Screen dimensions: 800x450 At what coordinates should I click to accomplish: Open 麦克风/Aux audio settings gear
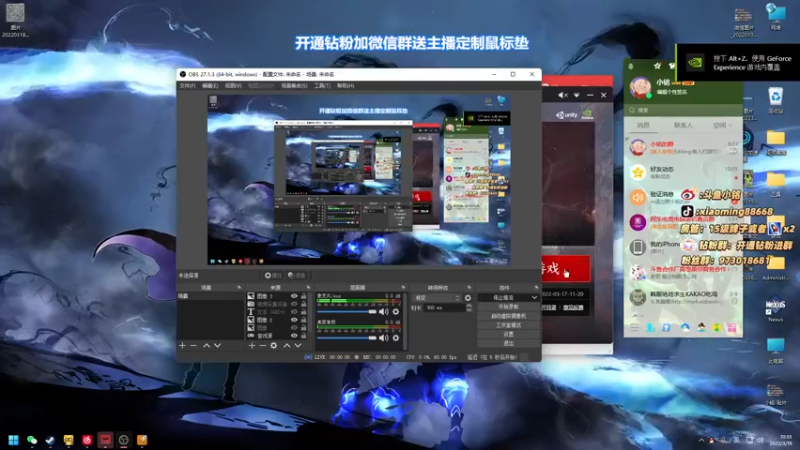(x=396, y=311)
